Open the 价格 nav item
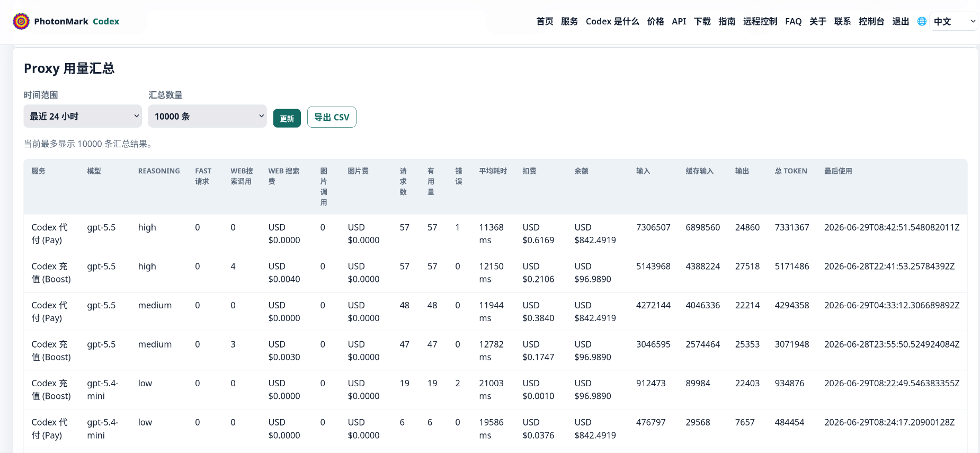The height and width of the screenshot is (453, 980). (655, 21)
